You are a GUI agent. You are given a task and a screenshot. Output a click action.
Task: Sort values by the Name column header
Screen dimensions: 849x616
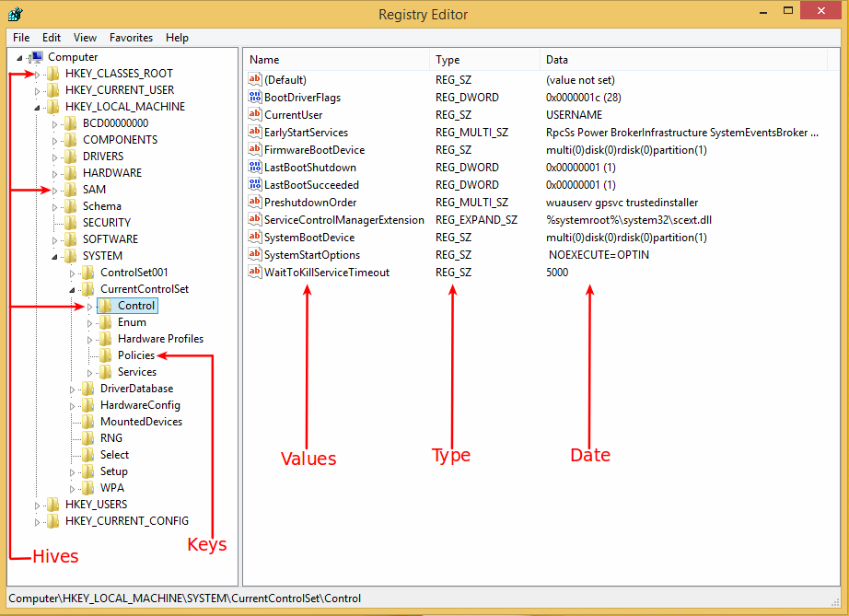pyautogui.click(x=264, y=60)
